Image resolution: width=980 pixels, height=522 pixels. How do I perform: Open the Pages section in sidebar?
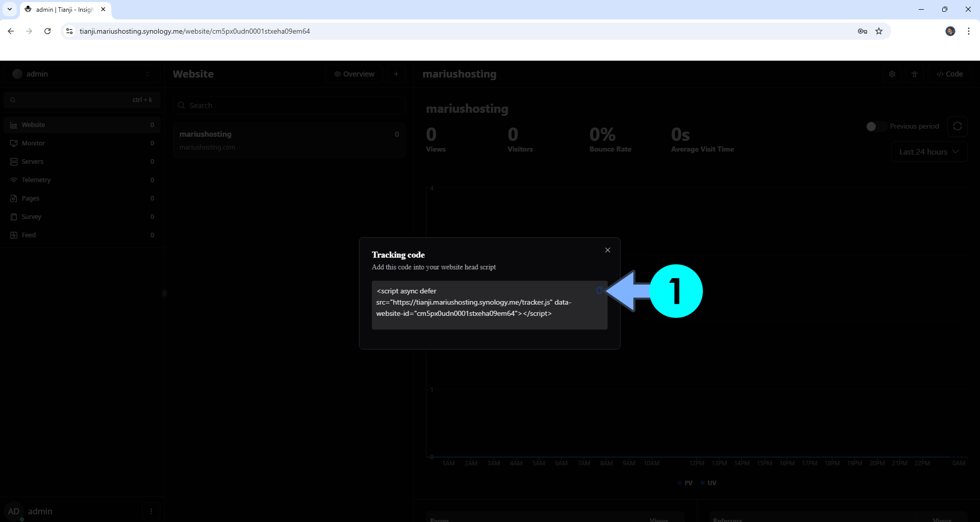click(x=82, y=198)
